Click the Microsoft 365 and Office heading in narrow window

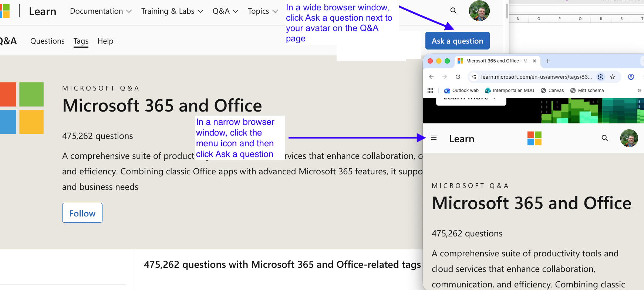pos(532,203)
